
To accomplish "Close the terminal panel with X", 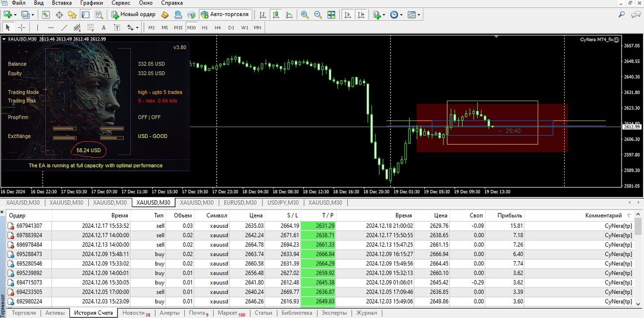I will (3, 212).
